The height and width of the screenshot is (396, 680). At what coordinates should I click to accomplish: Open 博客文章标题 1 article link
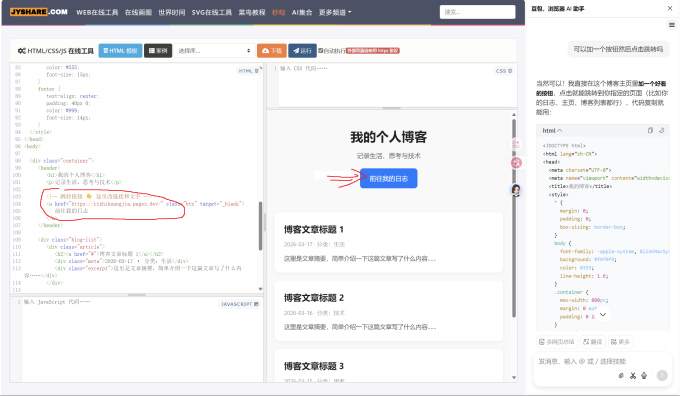pyautogui.click(x=314, y=229)
